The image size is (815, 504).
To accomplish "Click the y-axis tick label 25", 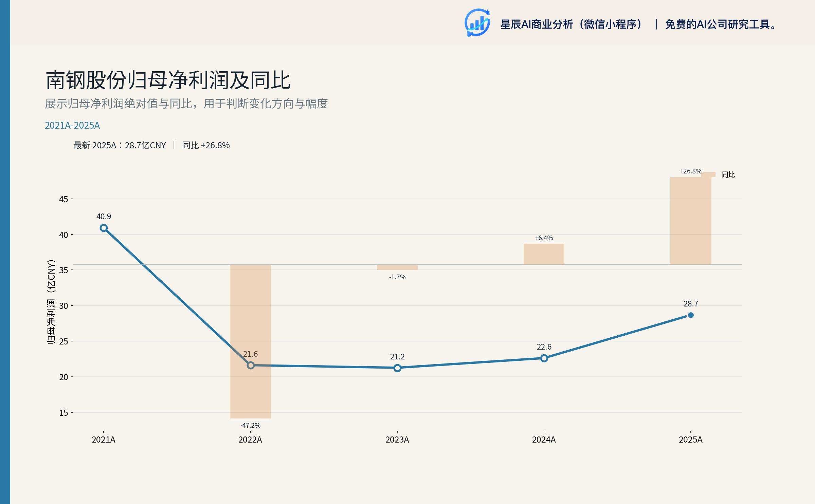I will 64,341.
